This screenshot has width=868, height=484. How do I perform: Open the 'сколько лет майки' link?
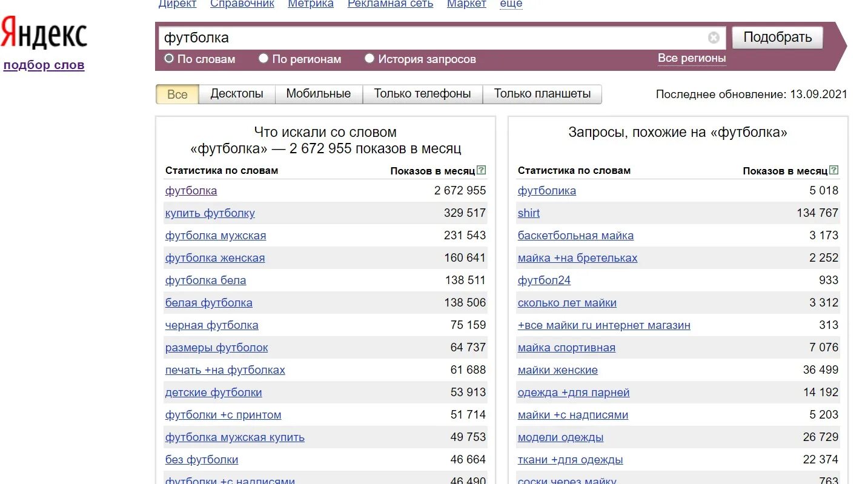(x=567, y=303)
